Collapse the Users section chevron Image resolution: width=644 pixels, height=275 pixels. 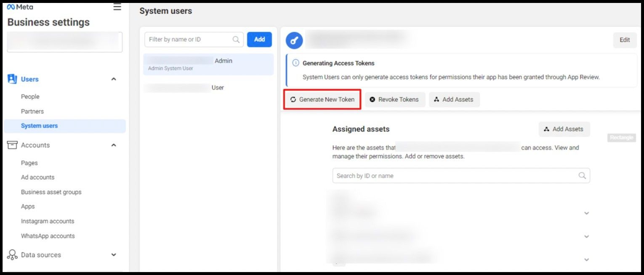coord(114,79)
